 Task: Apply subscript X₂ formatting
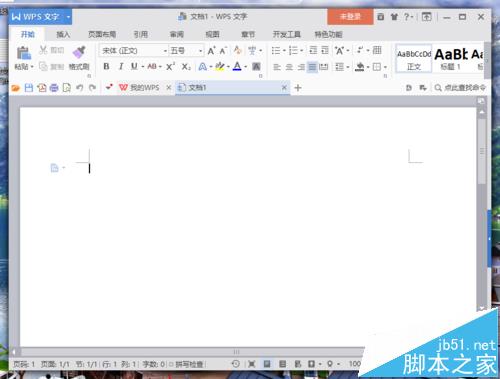click(186, 67)
